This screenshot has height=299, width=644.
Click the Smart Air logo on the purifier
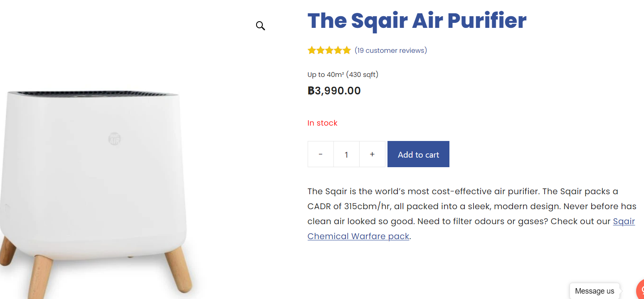click(115, 139)
